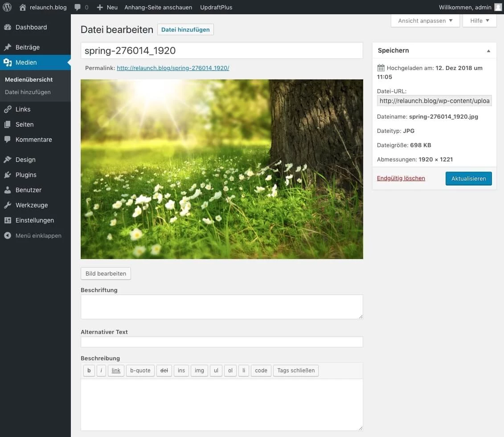Viewport: 504px width, 437px height.
Task: Click the img quicktag button
Action: point(199,370)
